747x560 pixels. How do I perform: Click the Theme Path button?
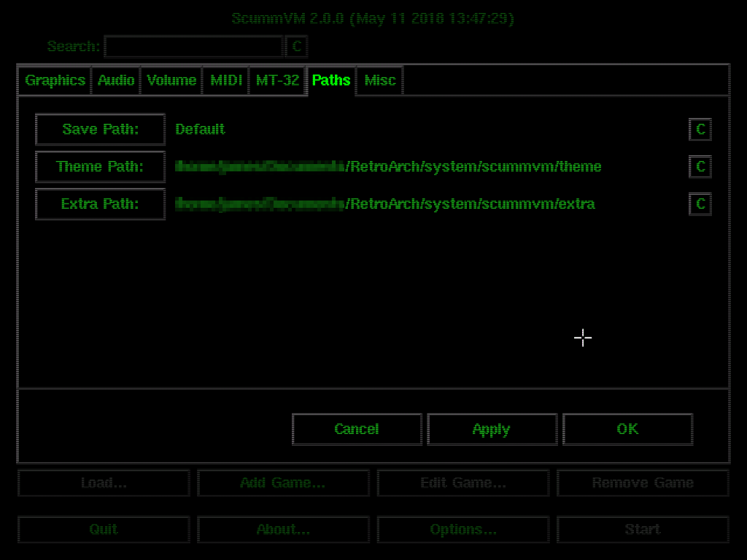(x=101, y=167)
